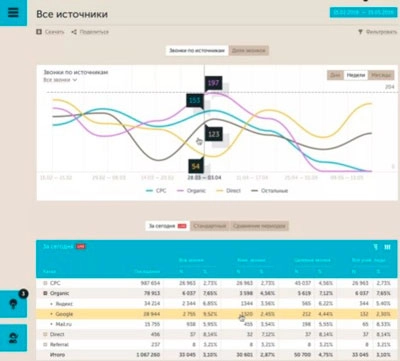Open the hamburger menu

pos(13,12)
